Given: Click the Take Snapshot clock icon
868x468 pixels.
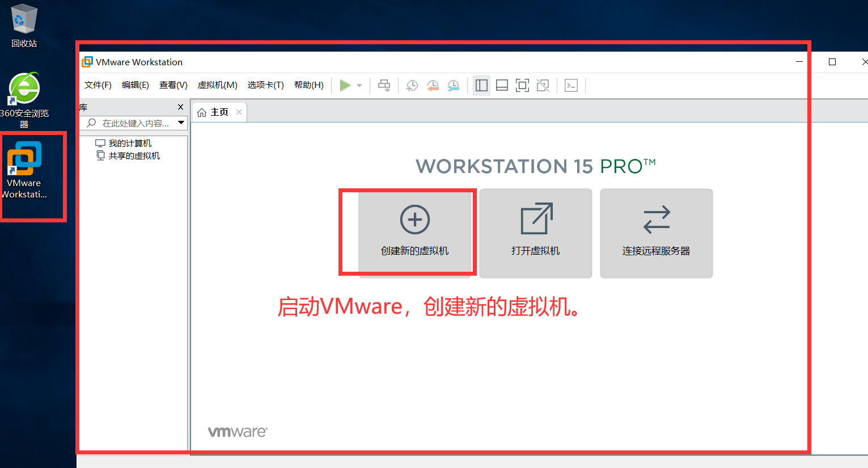Looking at the screenshot, I should (x=412, y=85).
